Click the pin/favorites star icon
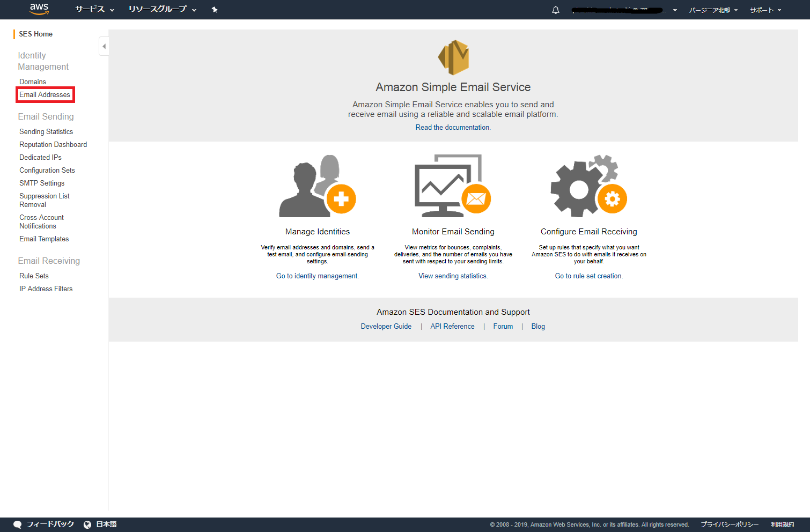810x532 pixels. [x=214, y=9]
